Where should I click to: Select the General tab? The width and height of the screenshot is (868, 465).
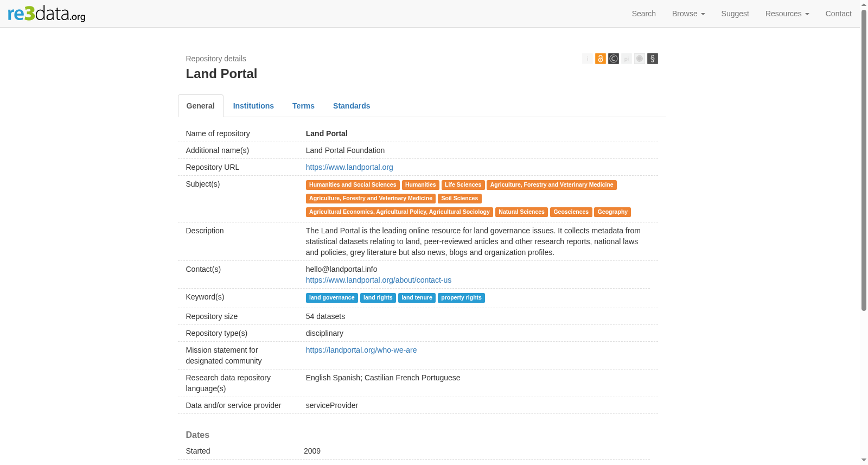pos(200,106)
